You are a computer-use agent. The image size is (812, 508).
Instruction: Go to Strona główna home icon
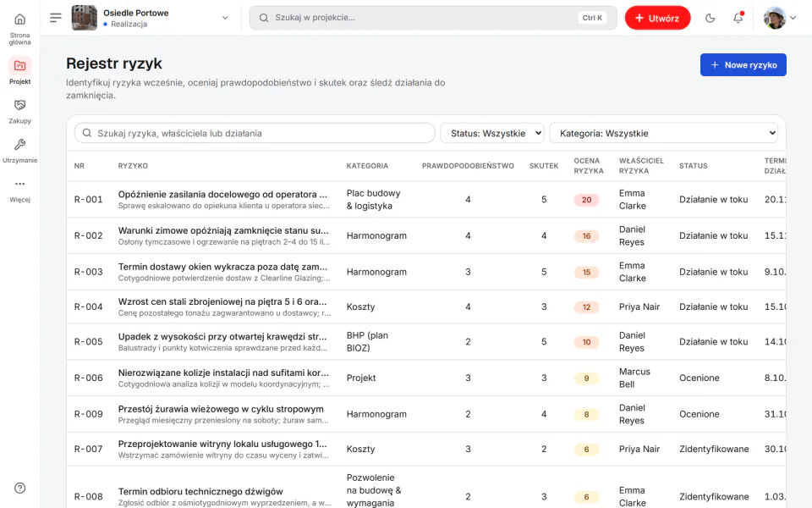point(19,19)
